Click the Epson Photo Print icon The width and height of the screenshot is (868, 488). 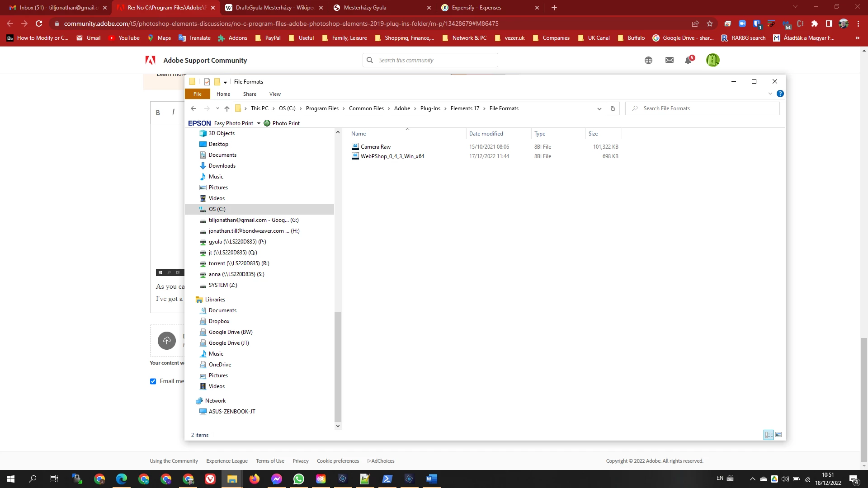[267, 123]
